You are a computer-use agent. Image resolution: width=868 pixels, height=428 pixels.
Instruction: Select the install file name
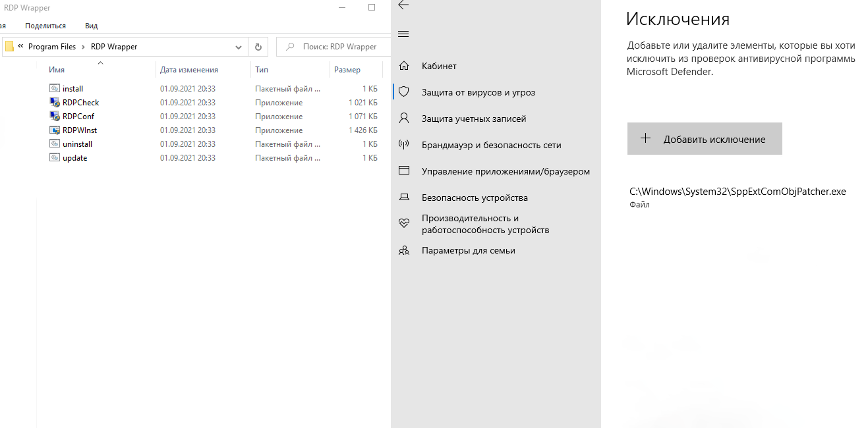[x=72, y=88]
